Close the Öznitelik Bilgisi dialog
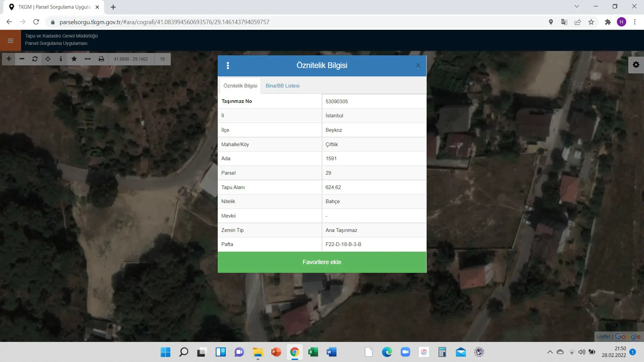Viewport: 644px width, 362px height. pos(418,66)
